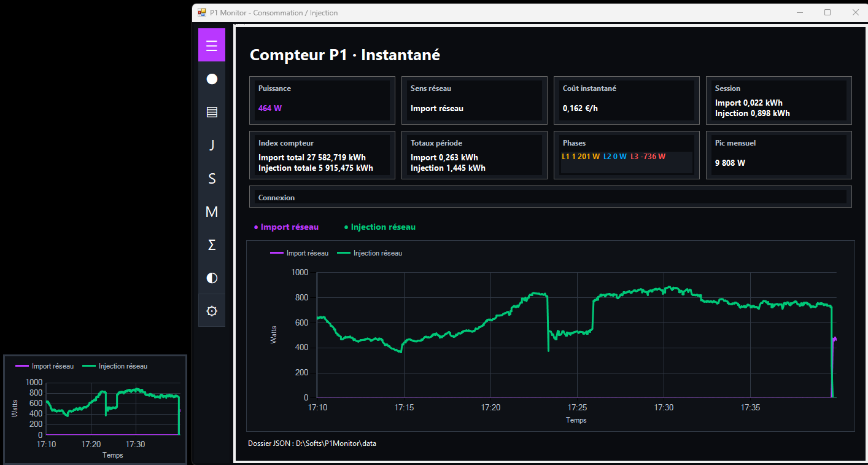Click the Dossier JSON path text

pyautogui.click(x=312, y=443)
